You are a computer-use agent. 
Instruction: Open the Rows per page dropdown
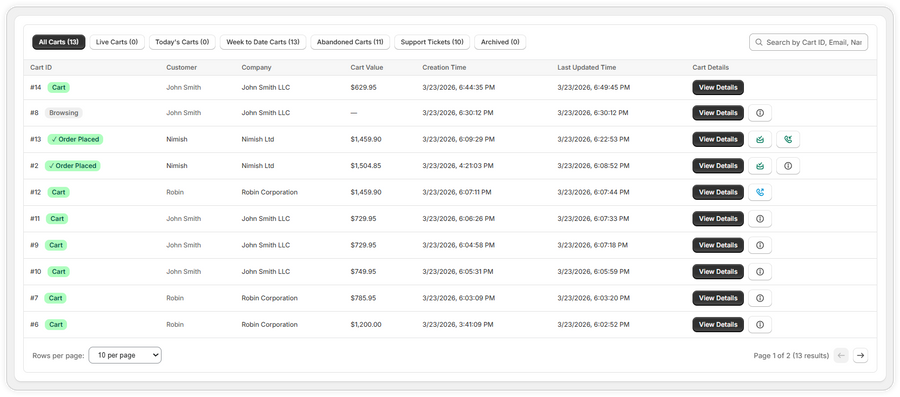(125, 355)
